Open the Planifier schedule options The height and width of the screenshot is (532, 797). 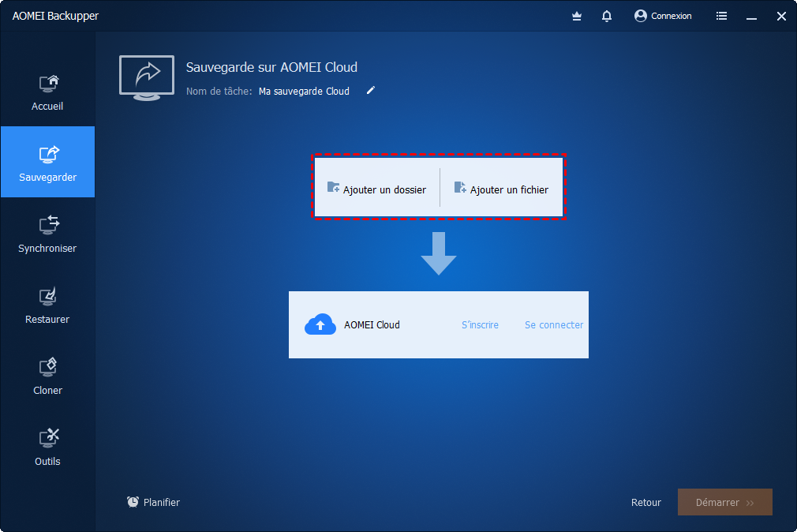click(x=154, y=502)
